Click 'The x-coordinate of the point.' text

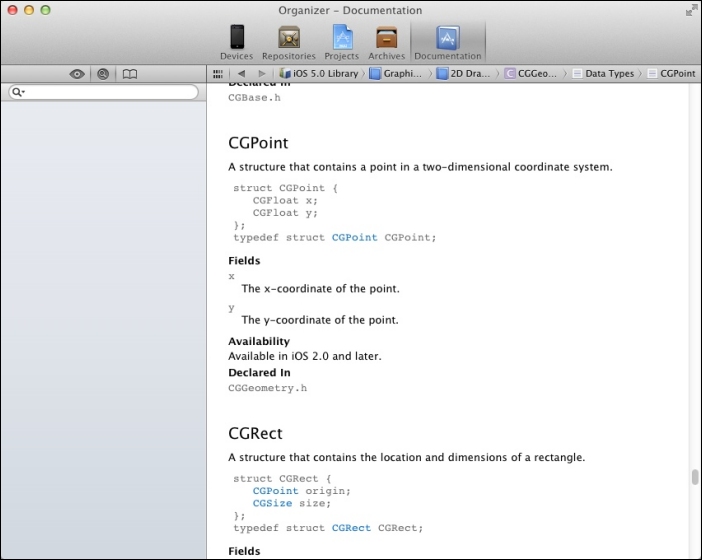coord(321,289)
